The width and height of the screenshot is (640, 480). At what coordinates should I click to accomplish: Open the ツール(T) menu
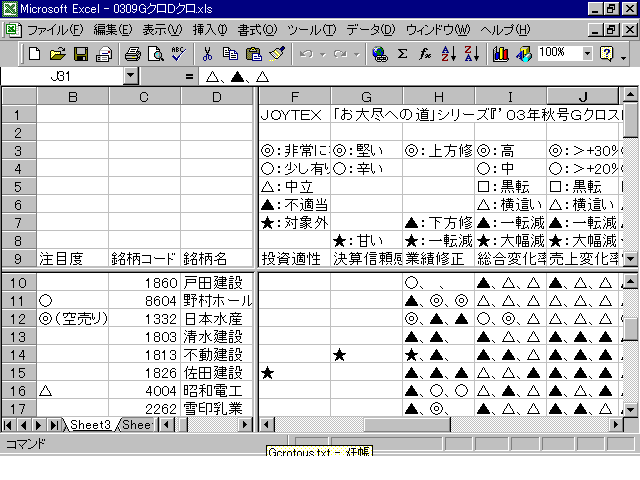(x=311, y=30)
